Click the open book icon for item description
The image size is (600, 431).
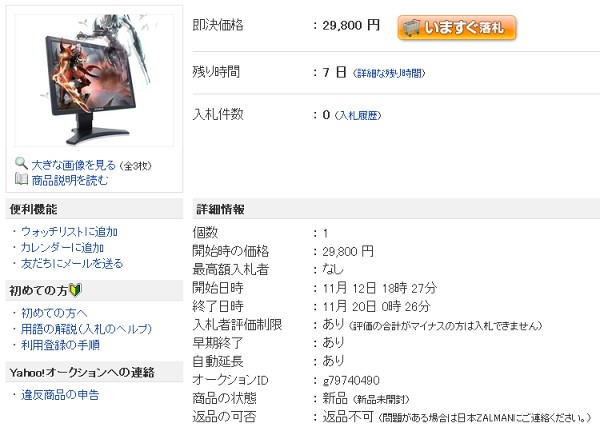(x=21, y=179)
